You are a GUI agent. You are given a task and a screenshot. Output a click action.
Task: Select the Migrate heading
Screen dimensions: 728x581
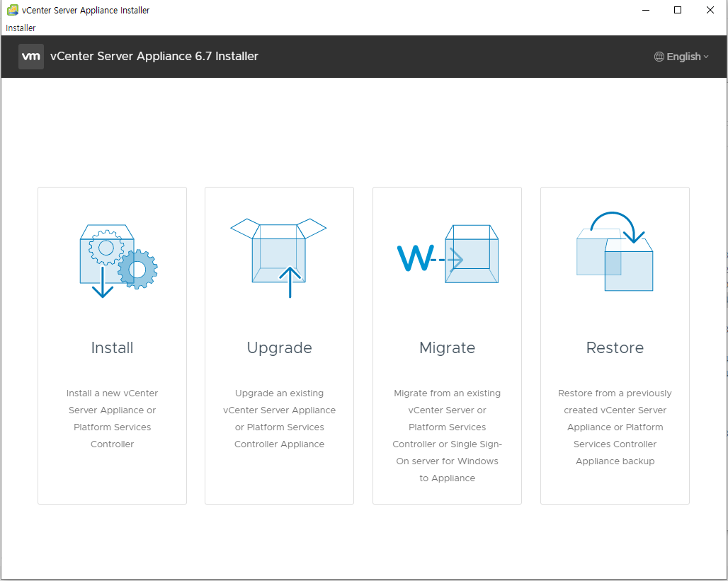(447, 348)
